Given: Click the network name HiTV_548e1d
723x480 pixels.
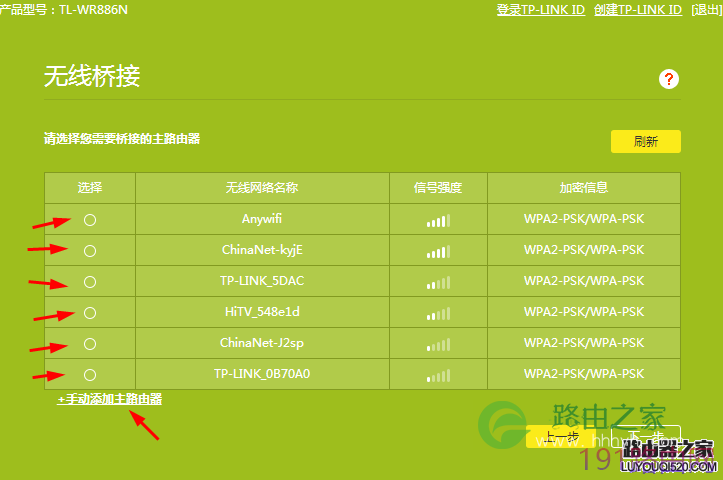Looking at the screenshot, I should pos(262,312).
